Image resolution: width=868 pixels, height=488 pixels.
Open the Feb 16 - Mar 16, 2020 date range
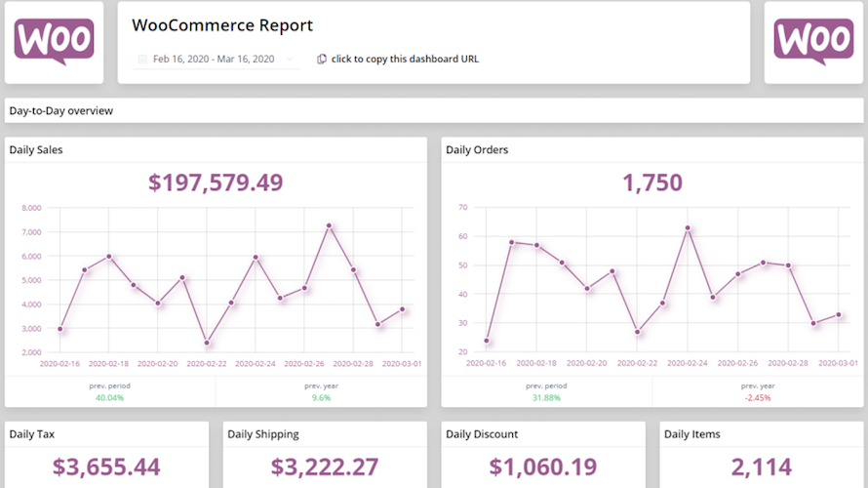point(214,60)
